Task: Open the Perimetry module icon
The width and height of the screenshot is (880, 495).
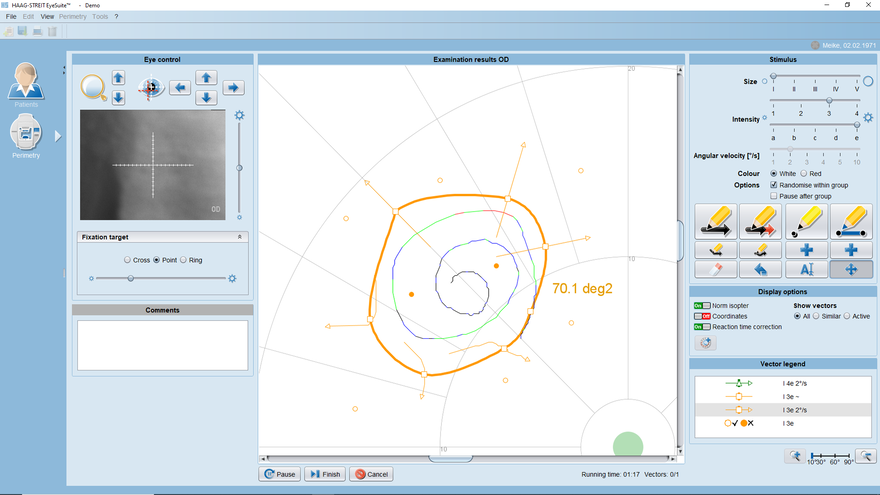Action: coord(26,133)
